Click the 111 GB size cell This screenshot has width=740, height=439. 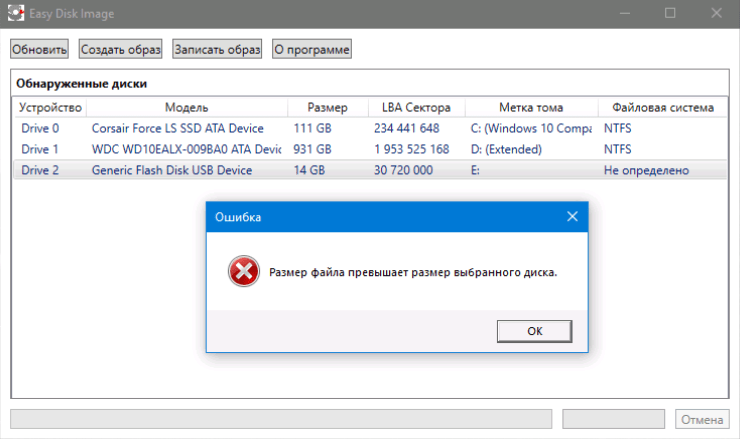click(312, 128)
